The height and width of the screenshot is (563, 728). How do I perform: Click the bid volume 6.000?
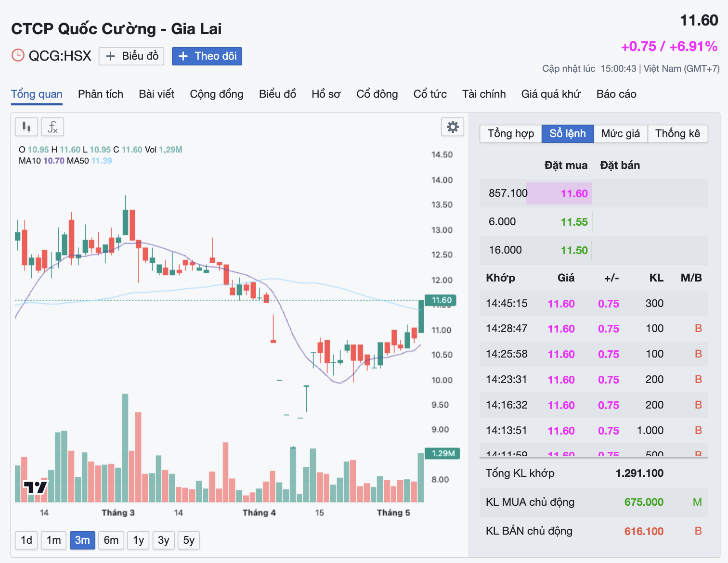tap(502, 222)
